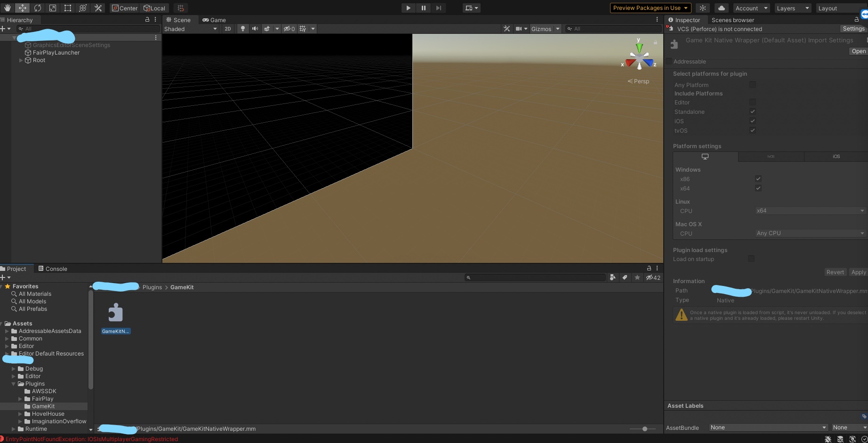Image resolution: width=868 pixels, height=443 pixels.
Task: Select the Rotate tool
Action: 37,8
